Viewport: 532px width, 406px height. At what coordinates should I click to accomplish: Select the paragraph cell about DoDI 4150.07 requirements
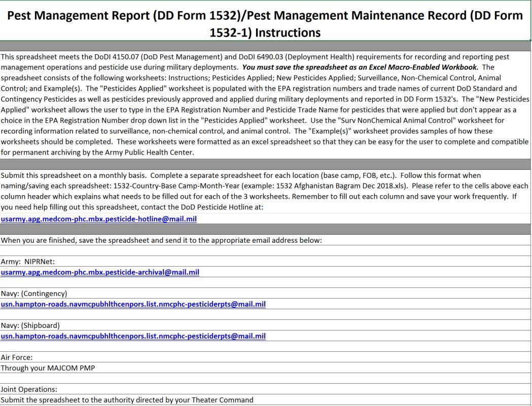pos(265,104)
